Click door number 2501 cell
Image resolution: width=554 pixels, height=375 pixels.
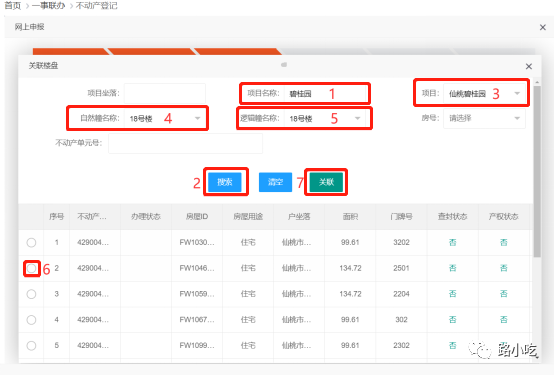coord(401,268)
